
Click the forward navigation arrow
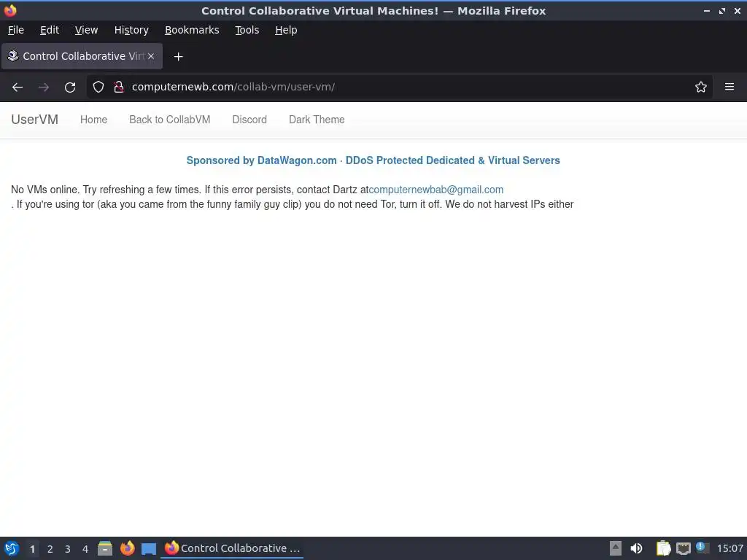coord(44,87)
